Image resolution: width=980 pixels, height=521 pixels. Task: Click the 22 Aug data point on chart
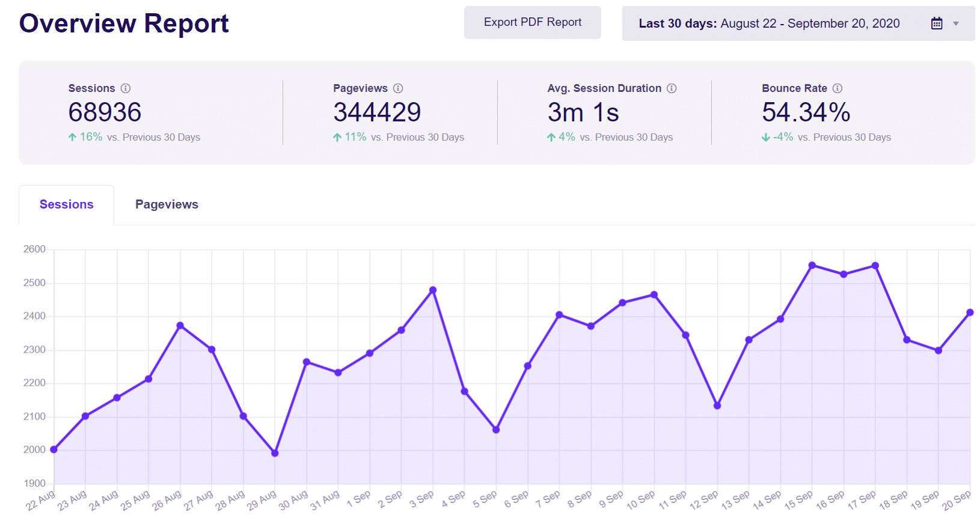pyautogui.click(x=54, y=449)
